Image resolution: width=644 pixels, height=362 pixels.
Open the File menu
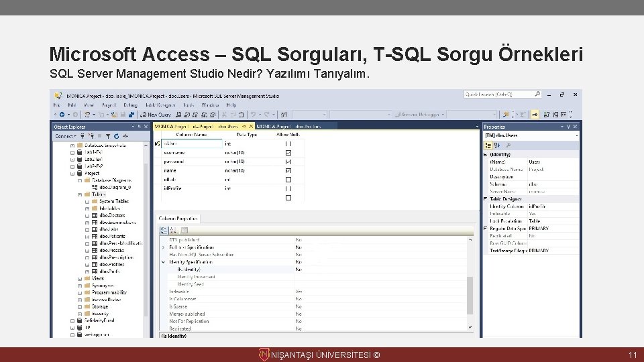(56, 105)
